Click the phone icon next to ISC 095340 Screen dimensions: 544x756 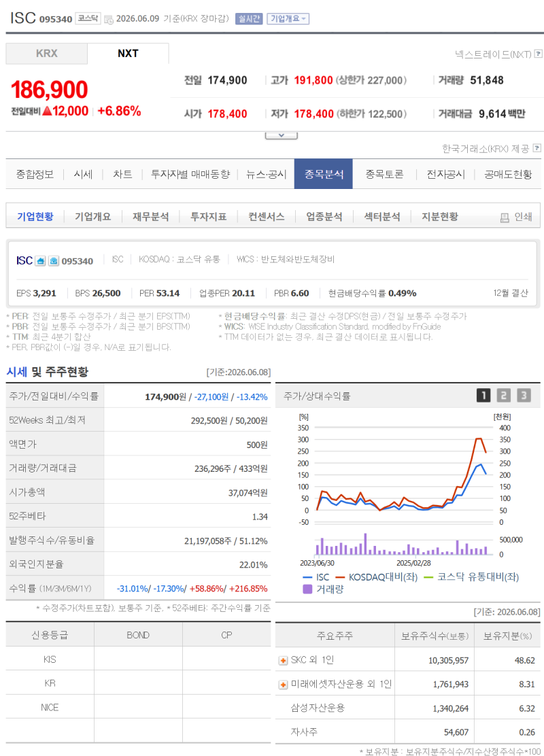coord(54,261)
